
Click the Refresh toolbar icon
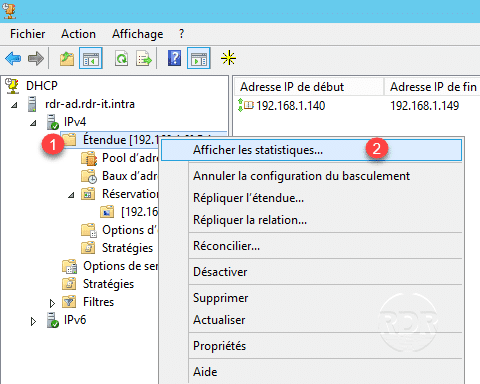pyautogui.click(x=121, y=59)
